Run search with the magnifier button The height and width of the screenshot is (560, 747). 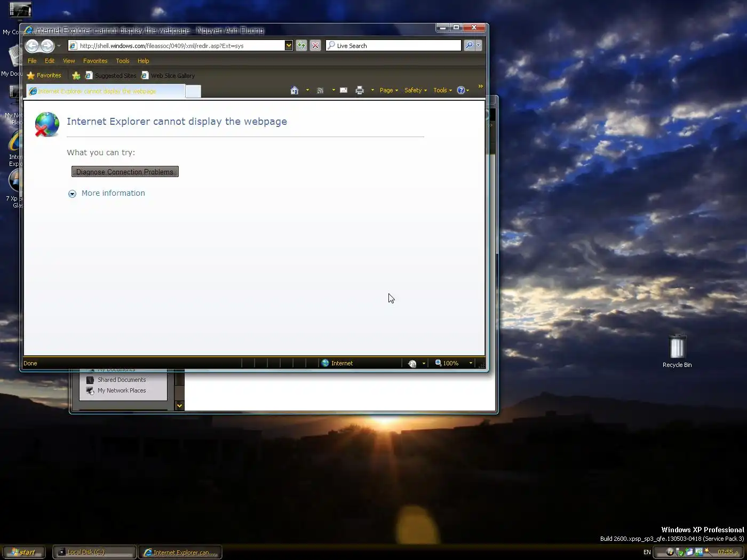point(469,46)
